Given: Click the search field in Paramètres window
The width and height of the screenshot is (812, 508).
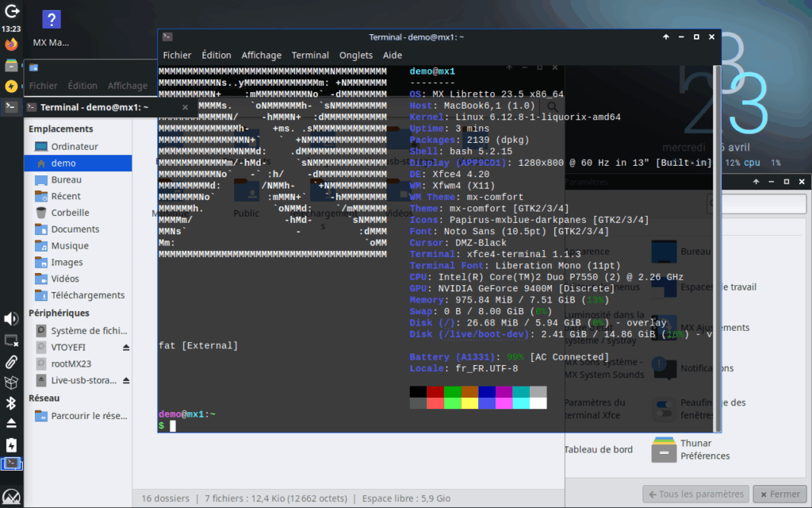Looking at the screenshot, I should (x=756, y=204).
